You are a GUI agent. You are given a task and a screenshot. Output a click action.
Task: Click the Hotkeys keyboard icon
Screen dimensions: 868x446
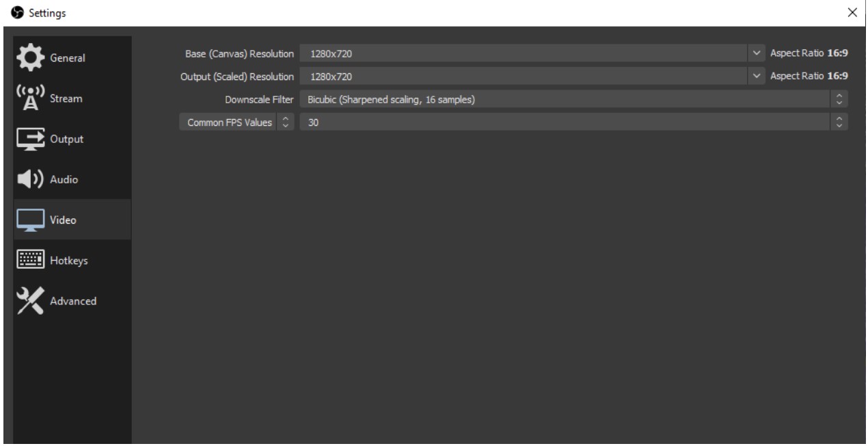point(30,260)
